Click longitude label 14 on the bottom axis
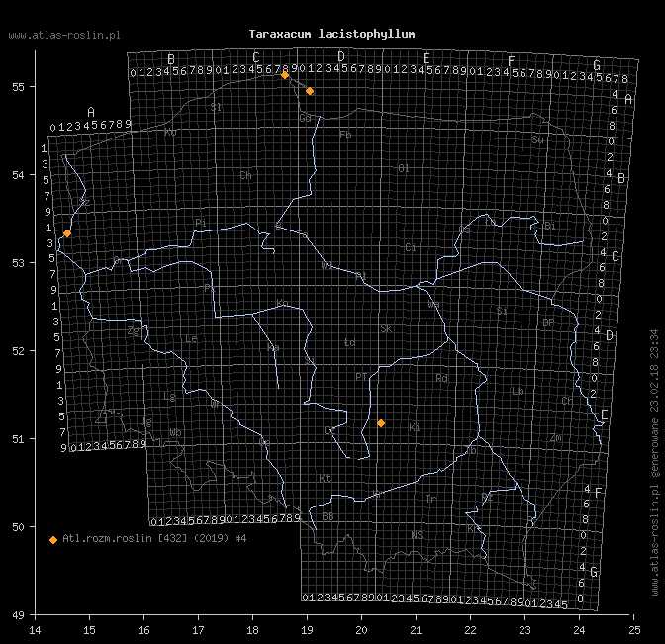This screenshot has width=665, height=644. tap(36, 630)
